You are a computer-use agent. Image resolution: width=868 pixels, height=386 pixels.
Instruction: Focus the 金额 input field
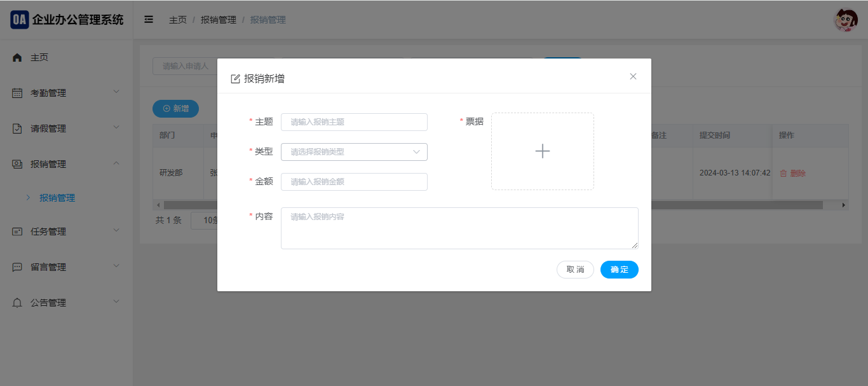(x=354, y=182)
